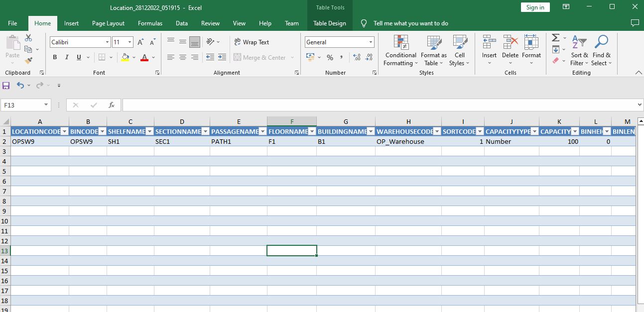644x312 pixels.
Task: Expand the General number format dropdown
Action: [x=371, y=42]
